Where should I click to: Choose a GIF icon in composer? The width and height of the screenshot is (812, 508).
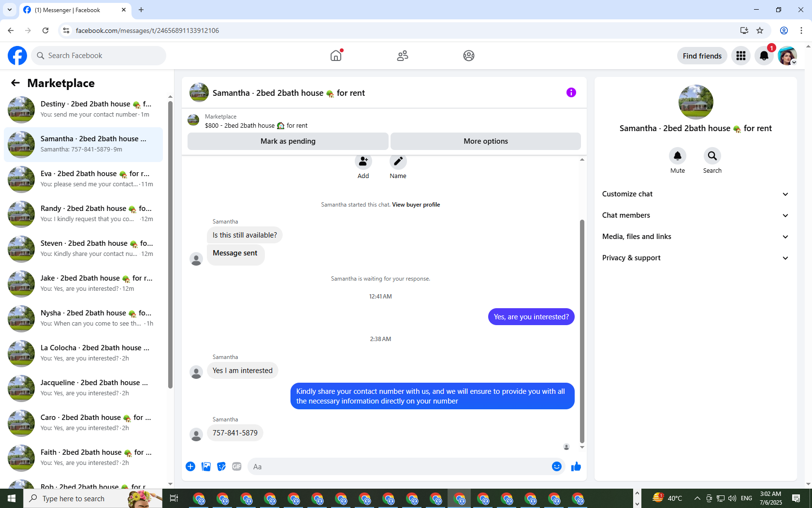[x=237, y=466]
